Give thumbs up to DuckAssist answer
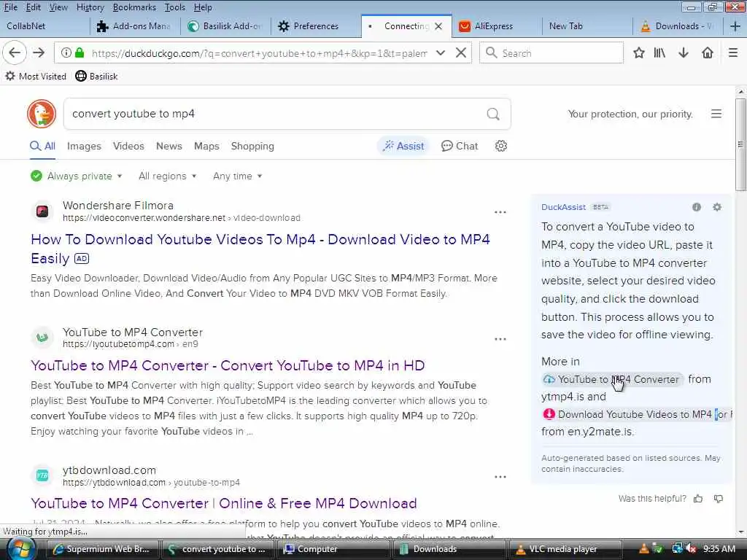Image resolution: width=747 pixels, height=560 pixels. tap(698, 499)
